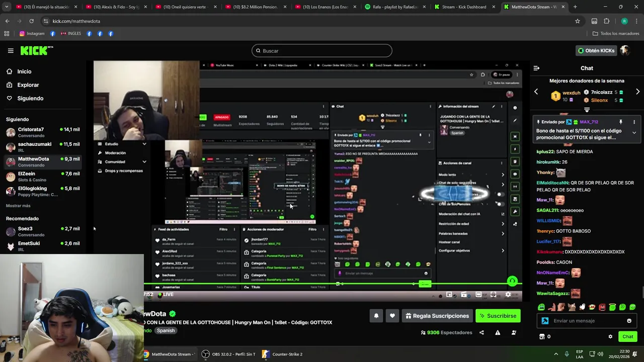644x362 pixels.
Task: Open browser tab search dropdown
Action: 7,7
